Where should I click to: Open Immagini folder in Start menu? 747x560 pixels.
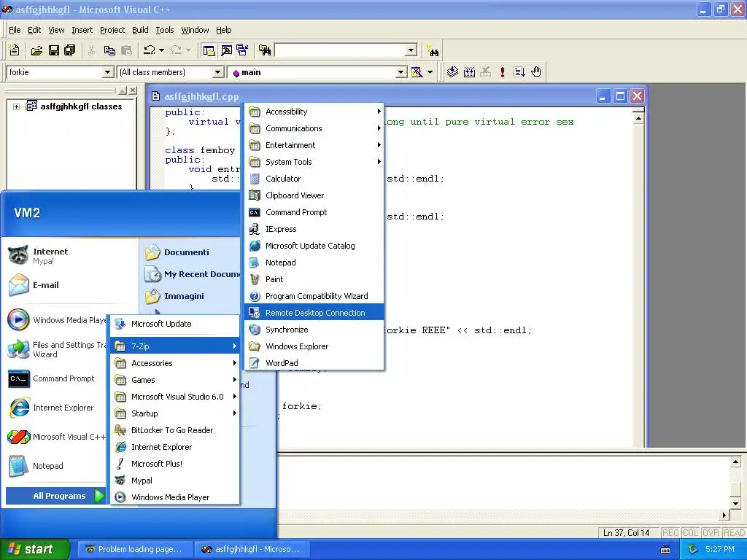[x=190, y=296]
